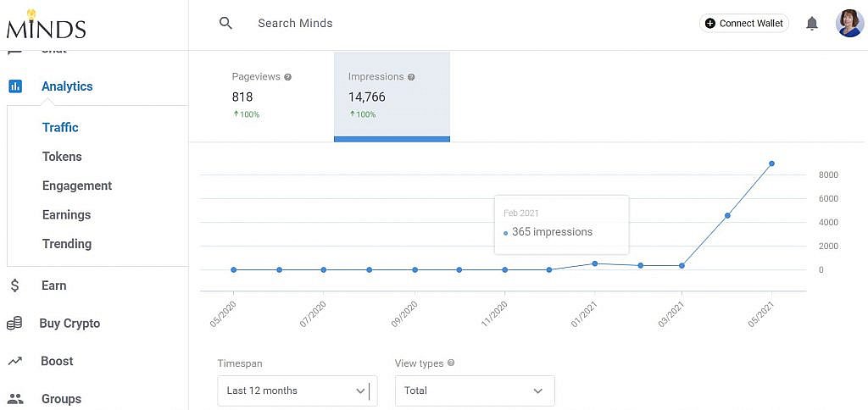Viewport: 868px width, 410px height.
Task: Click the Analytics bar chart icon
Action: [x=15, y=86]
